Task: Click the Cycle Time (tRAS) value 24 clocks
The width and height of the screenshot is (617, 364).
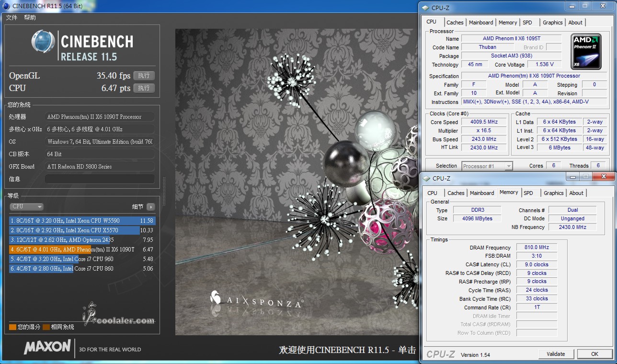Action: tap(537, 290)
